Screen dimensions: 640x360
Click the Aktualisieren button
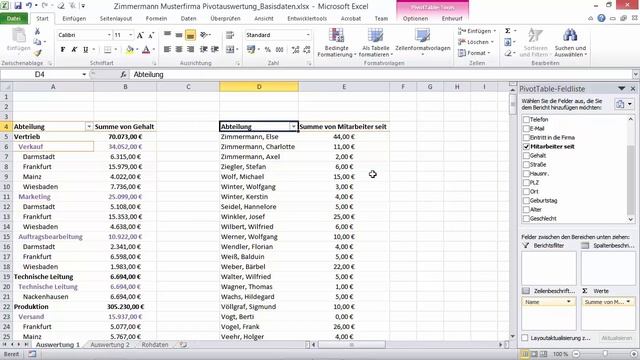pyautogui.click(x=616, y=338)
